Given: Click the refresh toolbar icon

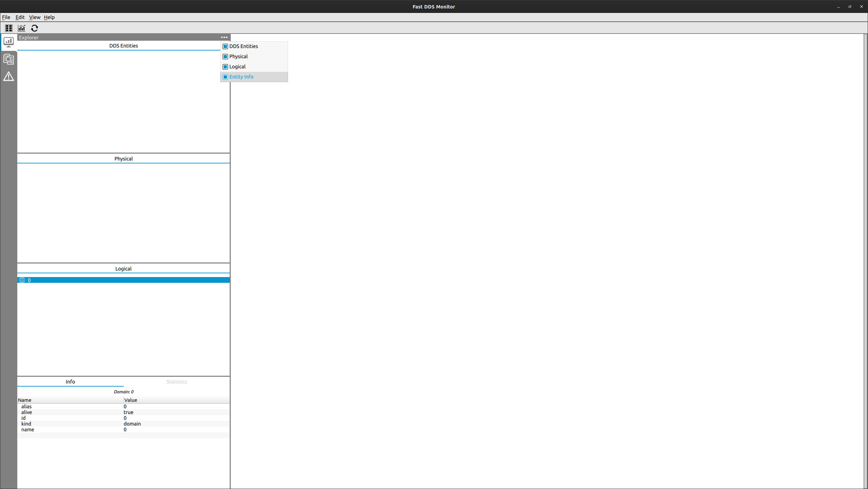Looking at the screenshot, I should pyautogui.click(x=35, y=28).
